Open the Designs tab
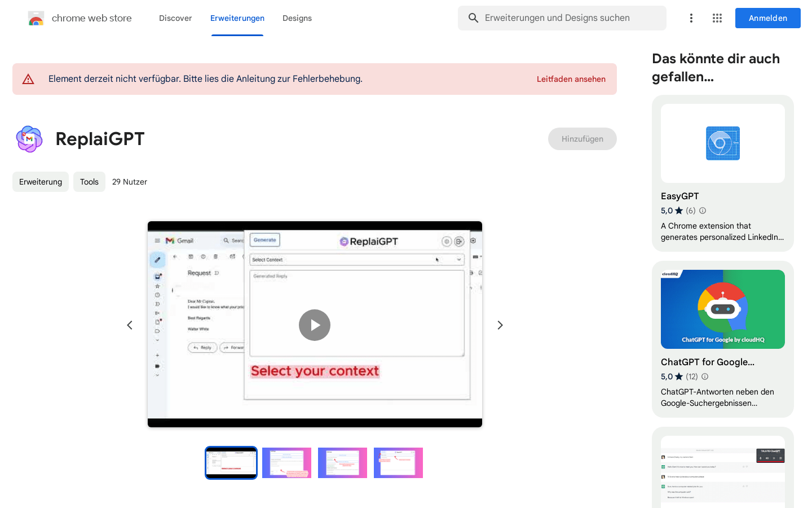The height and width of the screenshot is (508, 812). [297, 18]
